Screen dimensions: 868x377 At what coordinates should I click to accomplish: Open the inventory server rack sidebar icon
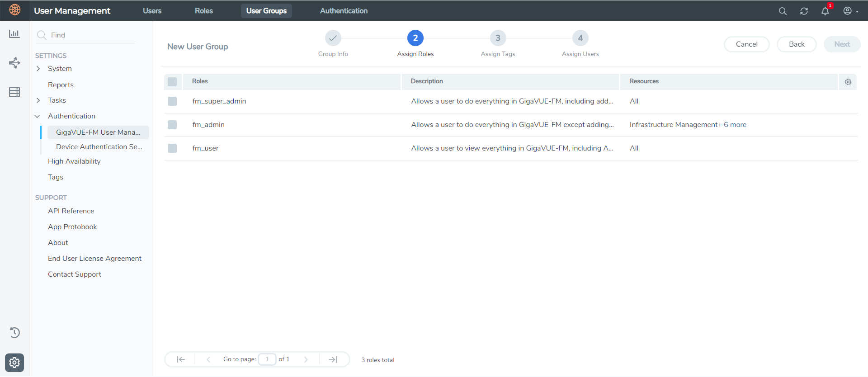(x=14, y=92)
